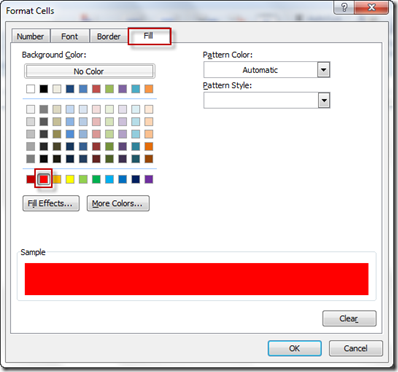Pick the yellow standard color swatch

[70, 179]
